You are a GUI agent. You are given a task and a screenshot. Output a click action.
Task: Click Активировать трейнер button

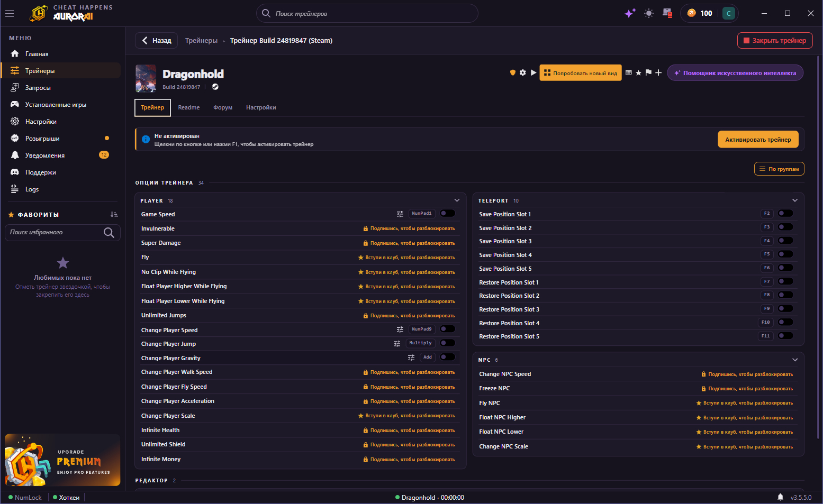click(x=758, y=140)
